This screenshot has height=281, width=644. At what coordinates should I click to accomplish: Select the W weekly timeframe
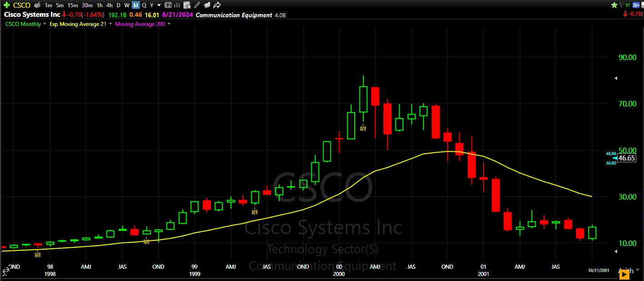[x=127, y=5]
